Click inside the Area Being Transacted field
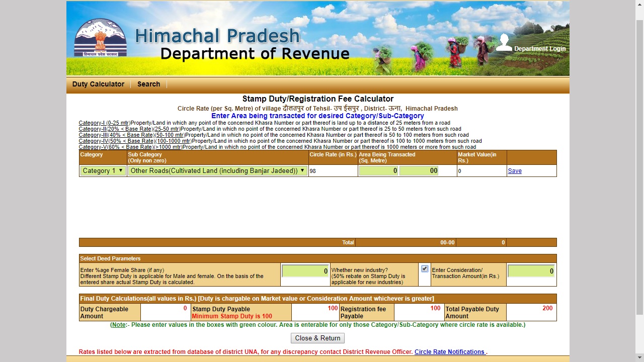 coord(378,170)
